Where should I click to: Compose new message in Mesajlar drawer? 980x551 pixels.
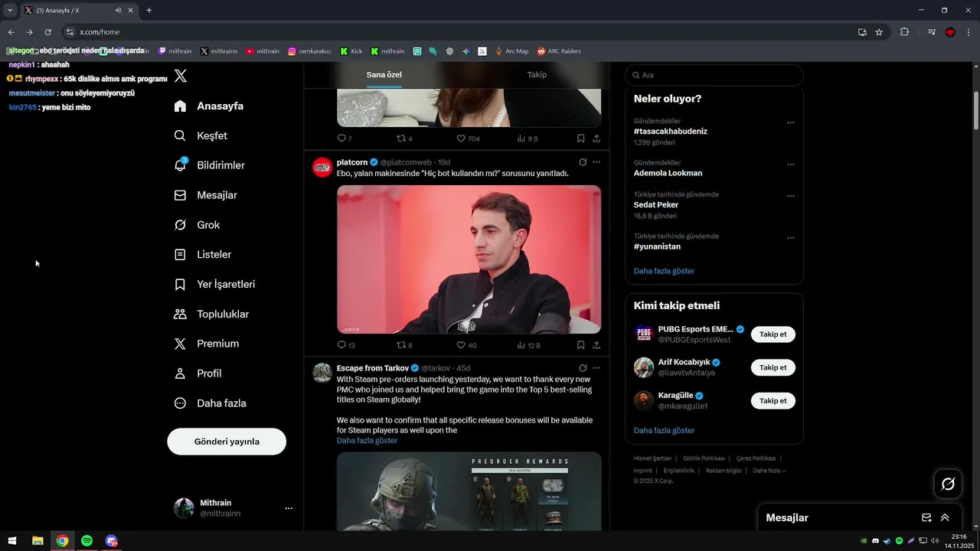(926, 518)
